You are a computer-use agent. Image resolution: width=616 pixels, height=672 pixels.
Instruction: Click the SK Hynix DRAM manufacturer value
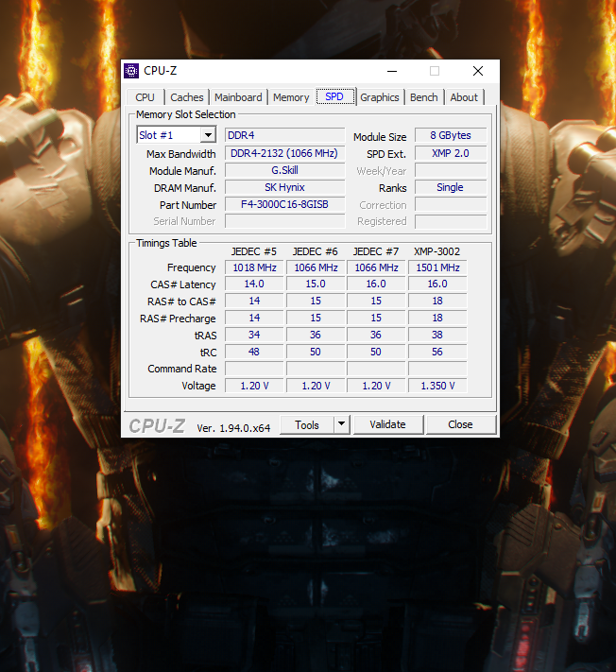[285, 188]
